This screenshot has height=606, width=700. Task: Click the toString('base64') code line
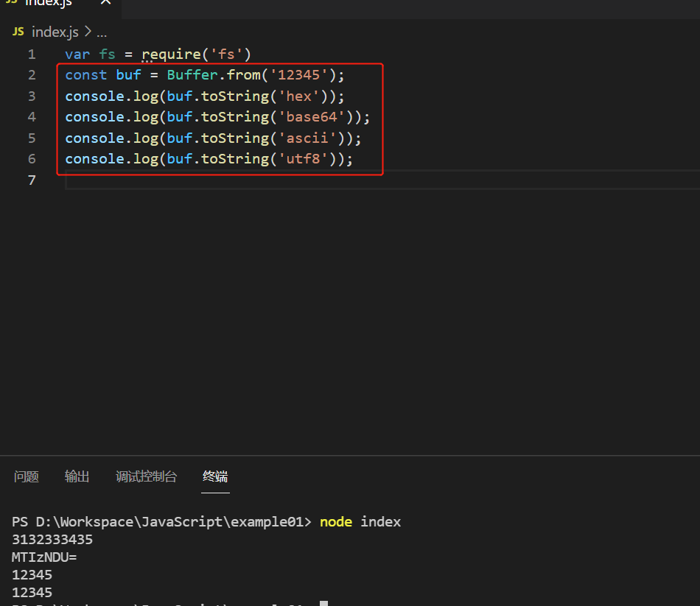pos(218,117)
